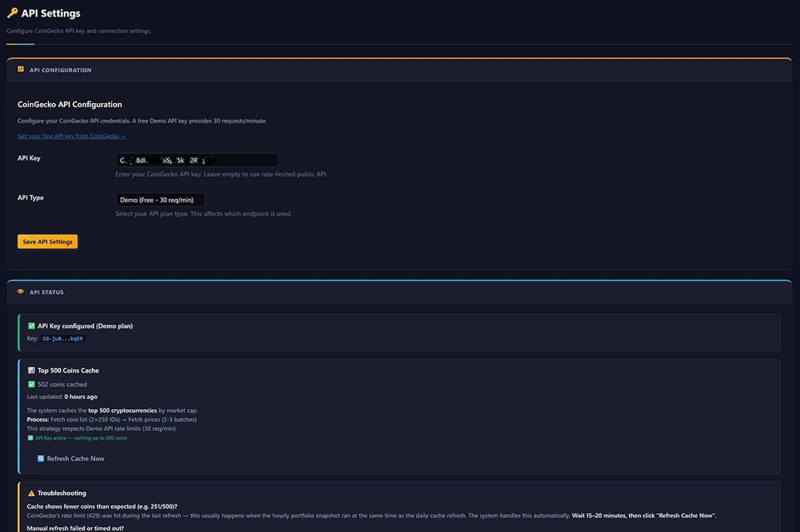Viewport: 800px width, 532px height.
Task: Click Refresh Cache Now
Action: tap(71, 459)
